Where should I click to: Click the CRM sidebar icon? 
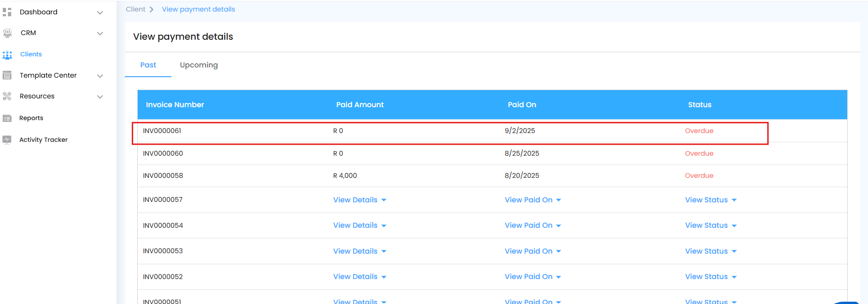tap(7, 33)
